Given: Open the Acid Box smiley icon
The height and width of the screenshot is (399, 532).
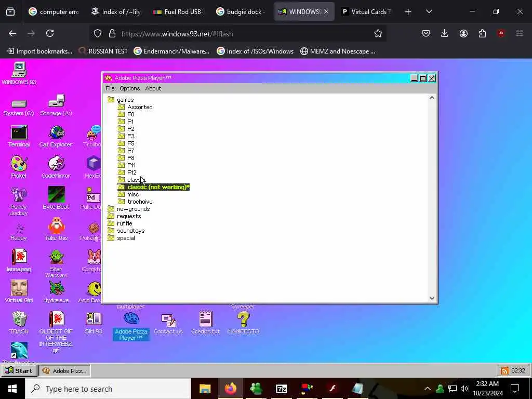Looking at the screenshot, I should [93, 292].
